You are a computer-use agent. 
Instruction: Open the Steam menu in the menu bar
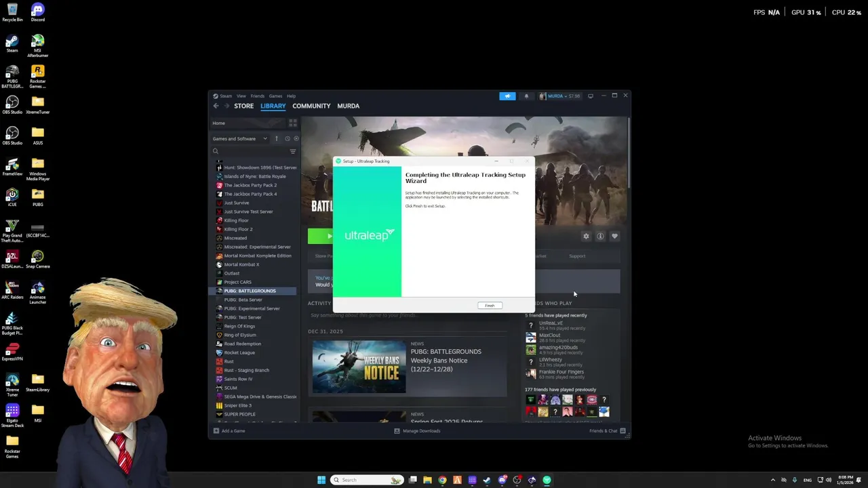[226, 96]
